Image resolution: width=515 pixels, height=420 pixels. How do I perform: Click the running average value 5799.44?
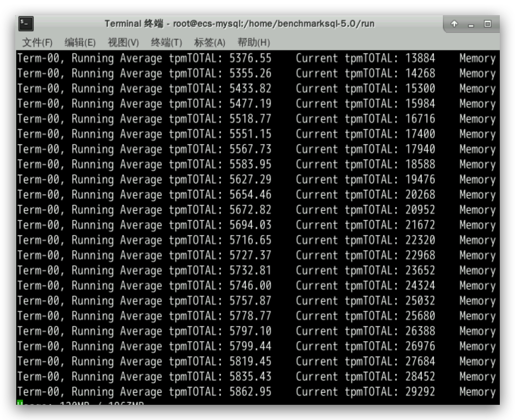250,346
